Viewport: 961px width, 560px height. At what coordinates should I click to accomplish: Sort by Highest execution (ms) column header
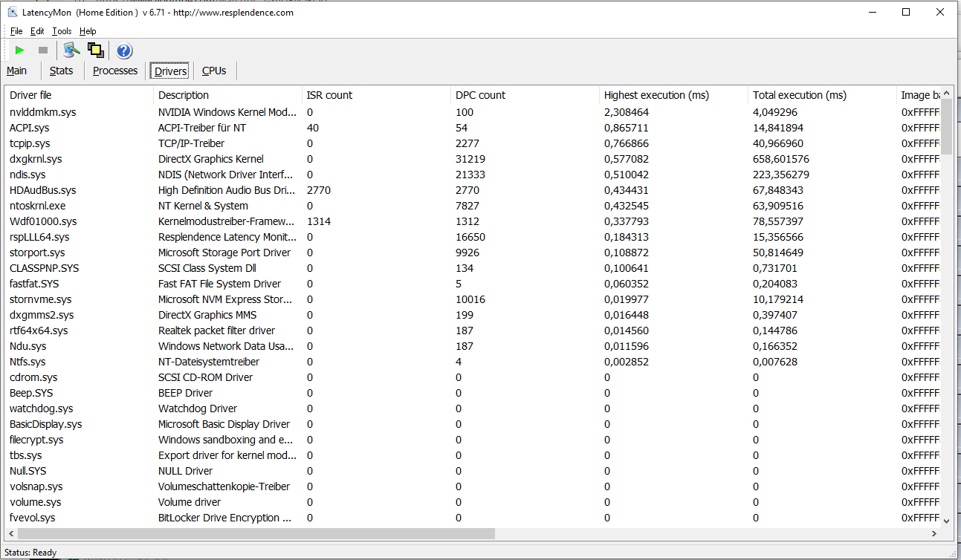coord(656,95)
